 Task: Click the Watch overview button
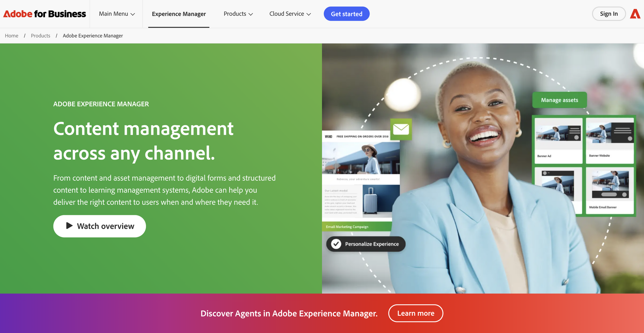99,226
